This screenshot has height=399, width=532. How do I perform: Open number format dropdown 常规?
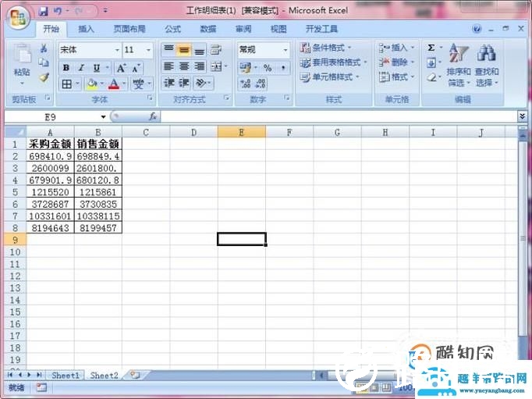pyautogui.click(x=286, y=50)
